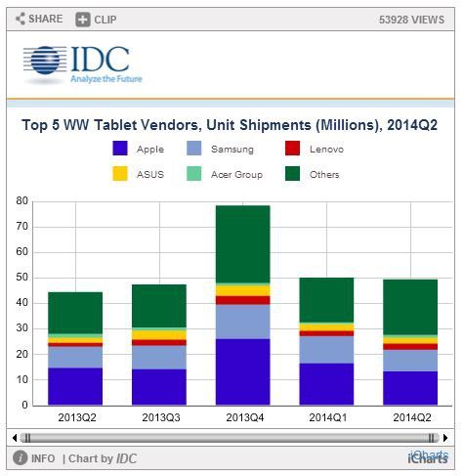This screenshot has width=464, height=476.
Task: Click the Samsung legend label
Action: tap(232, 150)
